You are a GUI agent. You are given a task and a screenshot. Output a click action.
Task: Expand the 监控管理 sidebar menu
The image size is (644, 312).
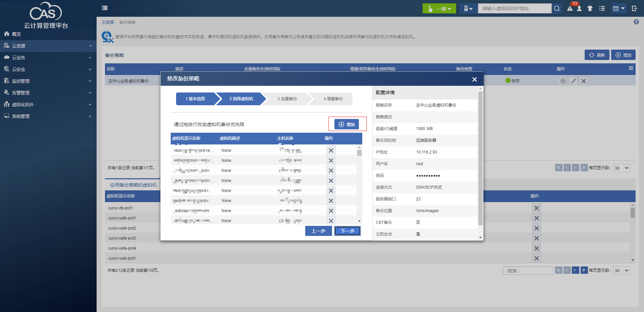tap(48, 81)
